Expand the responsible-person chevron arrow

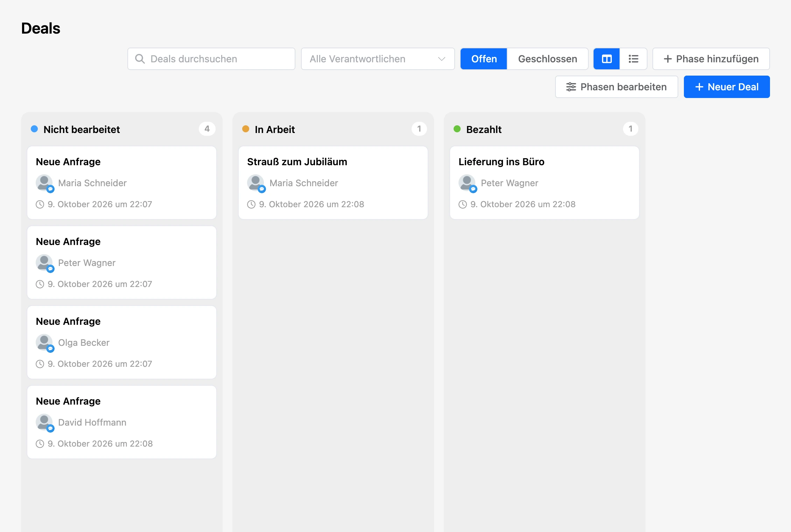click(x=442, y=59)
